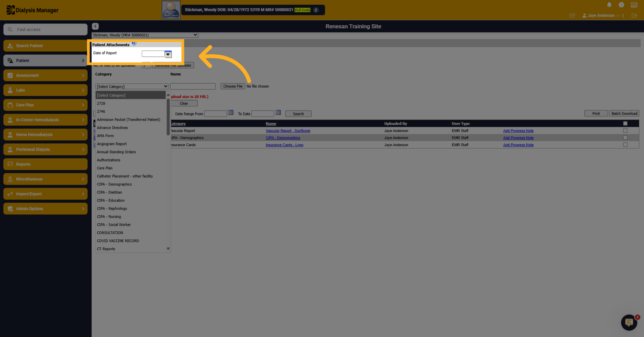Open the patient selector dropdown

pos(145,35)
